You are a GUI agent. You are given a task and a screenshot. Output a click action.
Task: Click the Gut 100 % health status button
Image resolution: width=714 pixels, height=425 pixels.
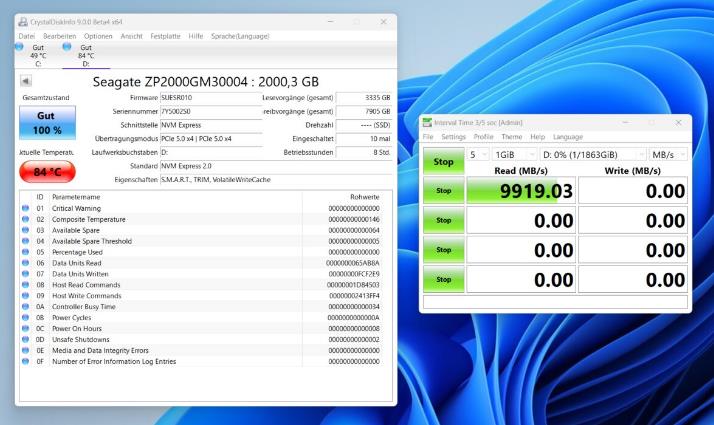tap(47, 124)
